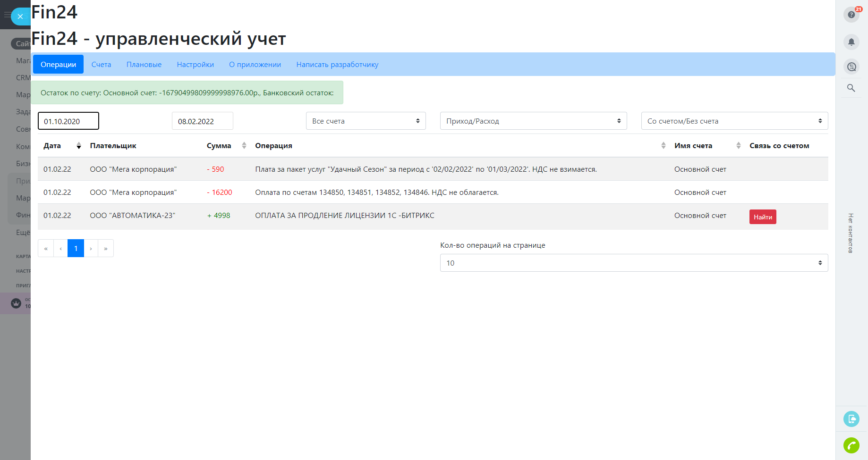
Task: Click the Кол-во операций на странице label
Action: (x=493, y=245)
